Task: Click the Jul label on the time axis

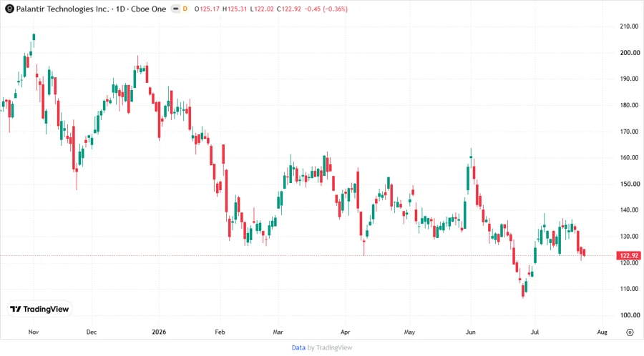Action: point(535,332)
